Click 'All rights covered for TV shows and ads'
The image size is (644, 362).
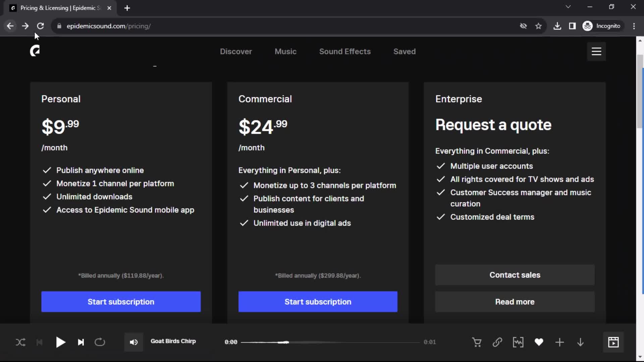[522, 179]
